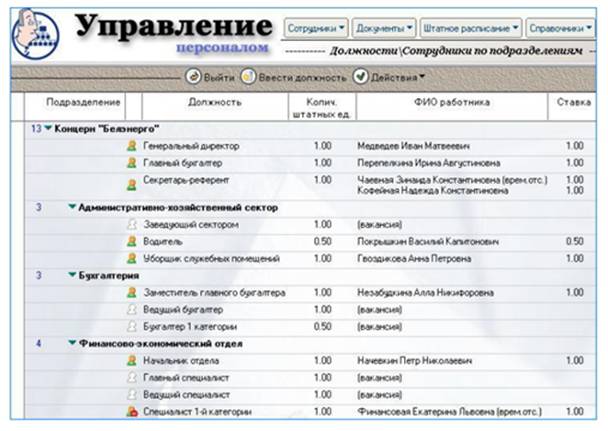Click the vacancy icon beside Заведующий сектором
Screen dimensions: 608x431
131,225
